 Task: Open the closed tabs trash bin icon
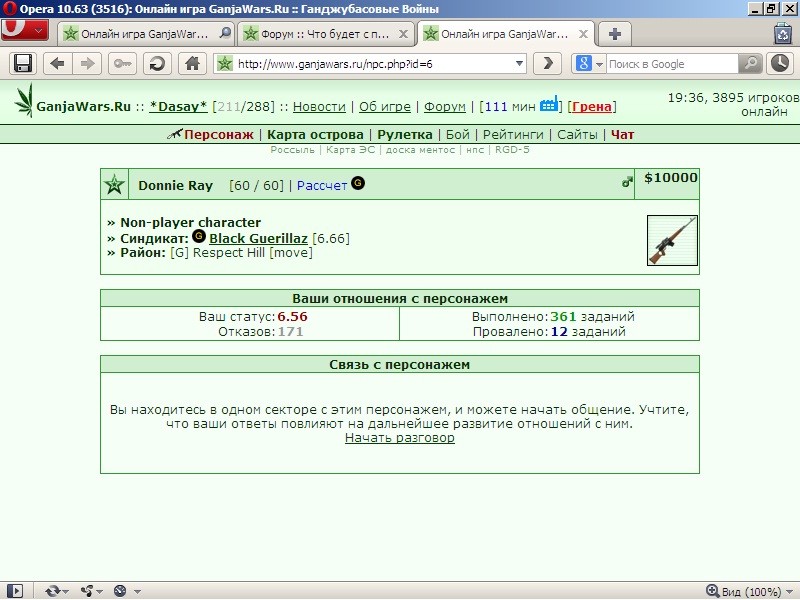tap(783, 34)
